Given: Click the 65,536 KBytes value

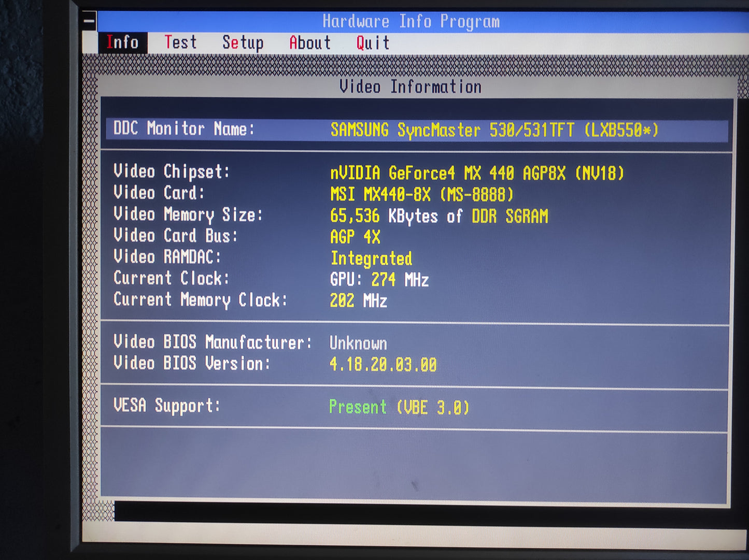Looking at the screenshot, I should tap(384, 216).
